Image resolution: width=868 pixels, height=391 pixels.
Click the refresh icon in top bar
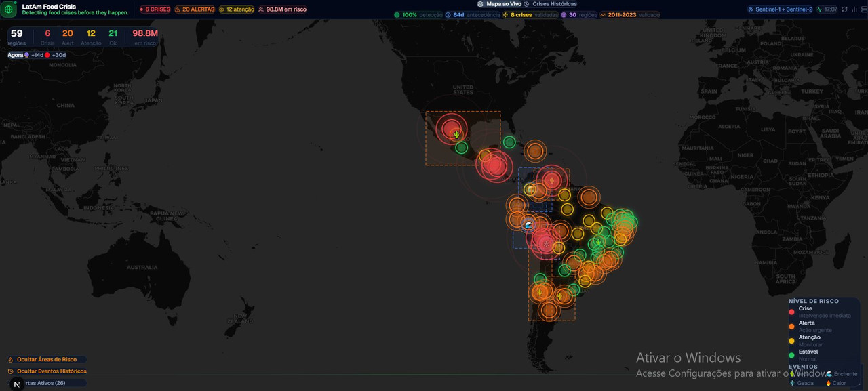coord(844,9)
